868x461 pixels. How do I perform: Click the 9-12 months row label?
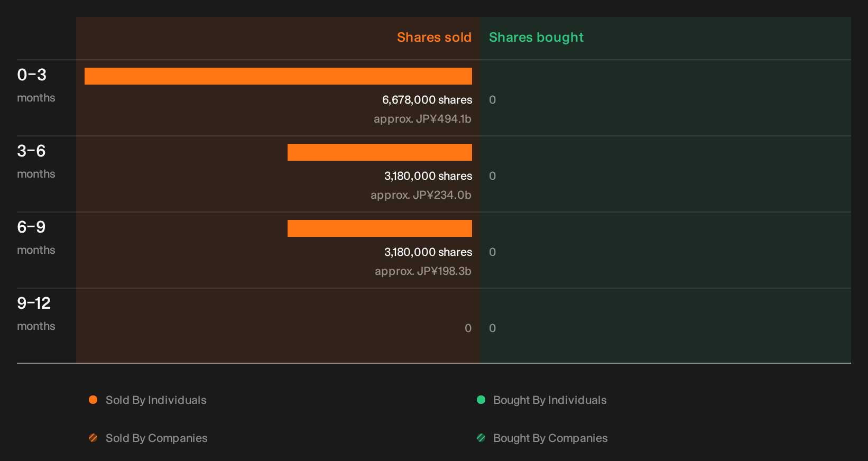point(36,314)
